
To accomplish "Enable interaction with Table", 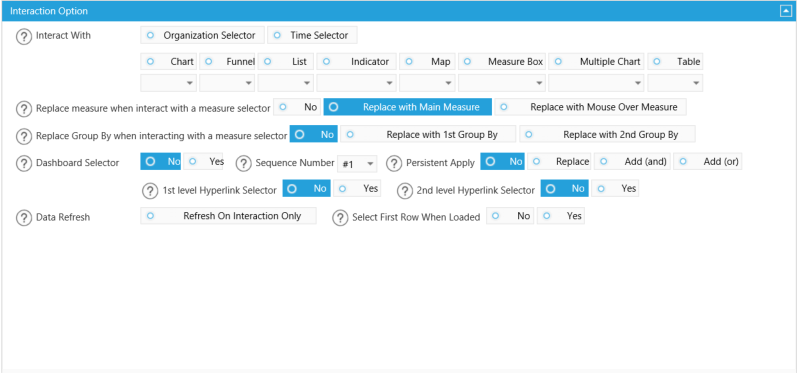I will click(675, 62).
